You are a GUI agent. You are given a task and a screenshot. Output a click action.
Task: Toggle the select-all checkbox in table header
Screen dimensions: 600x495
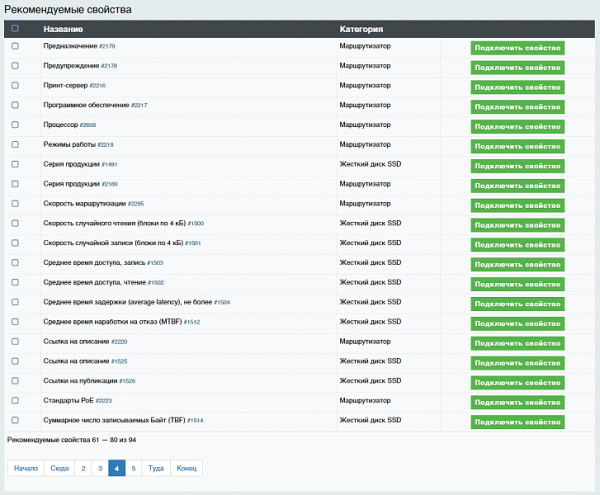(15, 29)
